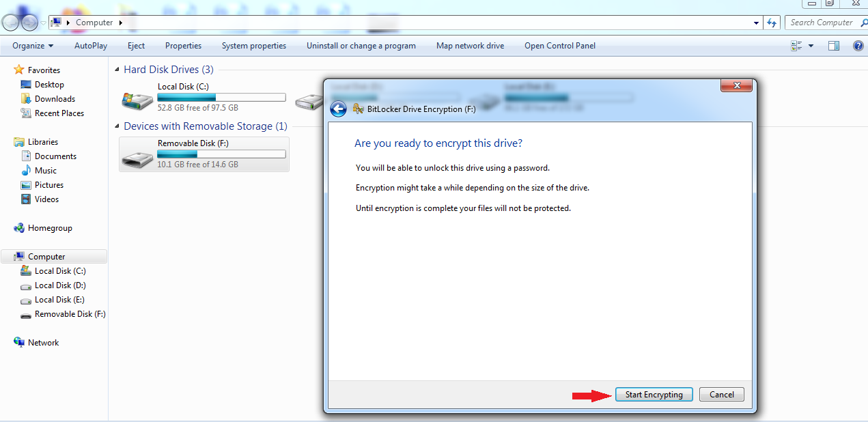Open address bar history dropdown

[756, 23]
